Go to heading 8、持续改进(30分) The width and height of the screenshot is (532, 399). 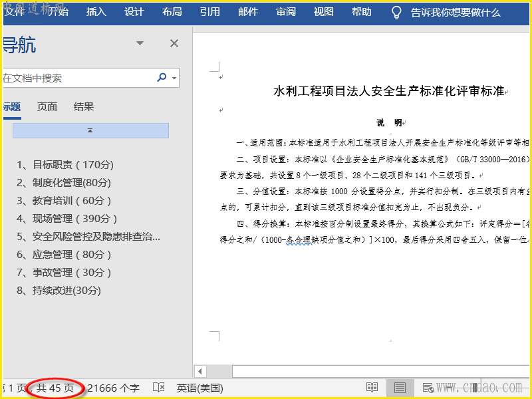[x=59, y=291]
